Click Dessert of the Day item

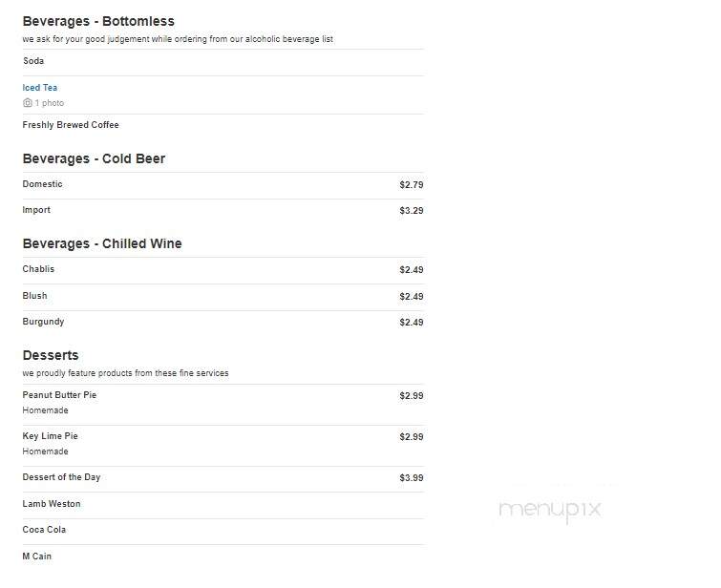click(61, 477)
